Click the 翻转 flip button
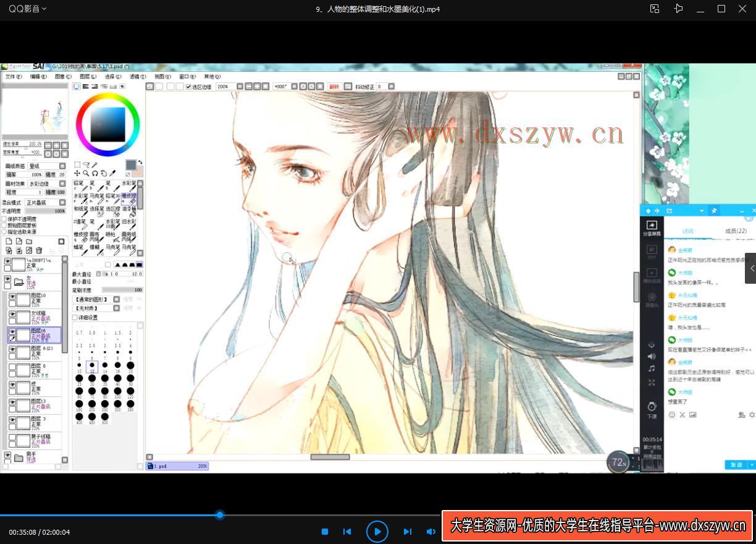The image size is (756, 544). [334, 87]
